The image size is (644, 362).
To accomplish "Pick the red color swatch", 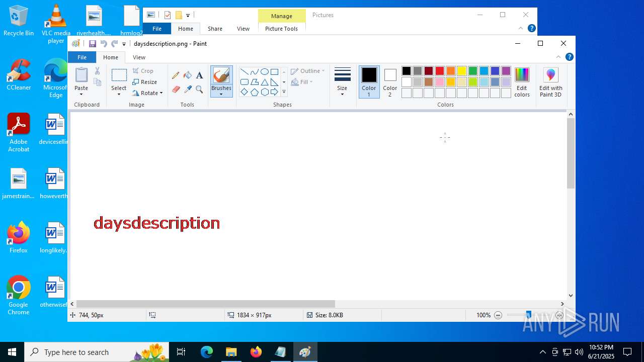I will pyautogui.click(x=440, y=71).
